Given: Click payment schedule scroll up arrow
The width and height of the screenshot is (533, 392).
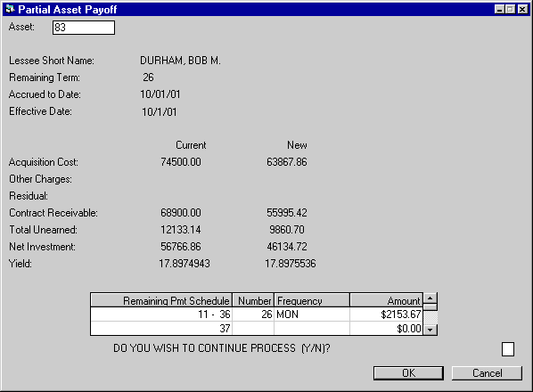Looking at the screenshot, I should tap(430, 298).
